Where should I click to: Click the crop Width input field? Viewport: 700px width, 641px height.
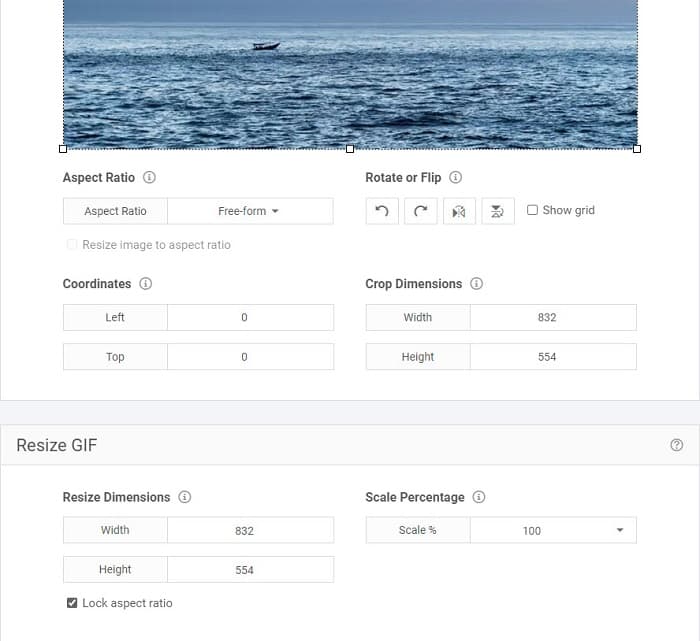[x=552, y=318]
